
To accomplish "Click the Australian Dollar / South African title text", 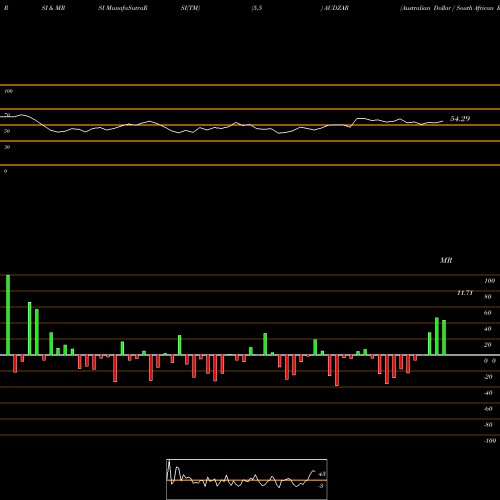I will click(450, 8).
